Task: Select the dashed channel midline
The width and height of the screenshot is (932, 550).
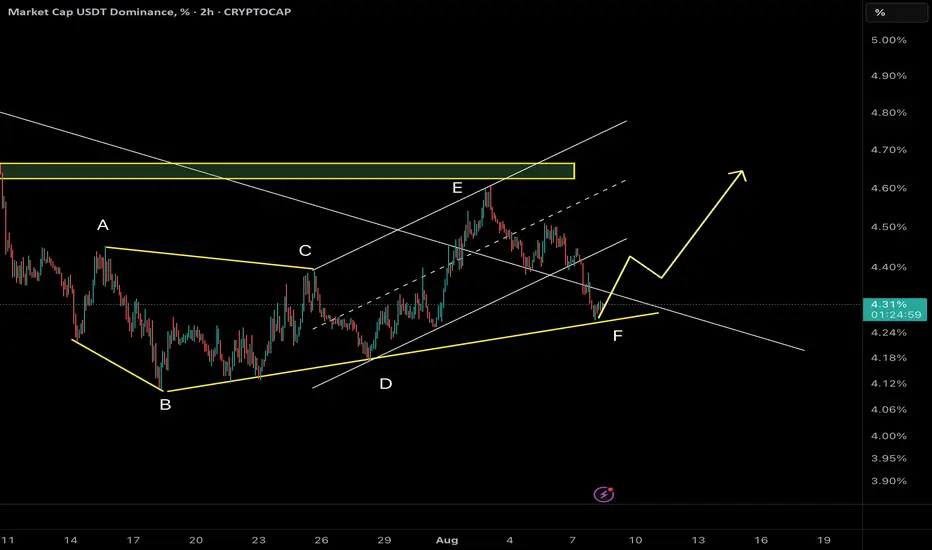Action: [470, 254]
